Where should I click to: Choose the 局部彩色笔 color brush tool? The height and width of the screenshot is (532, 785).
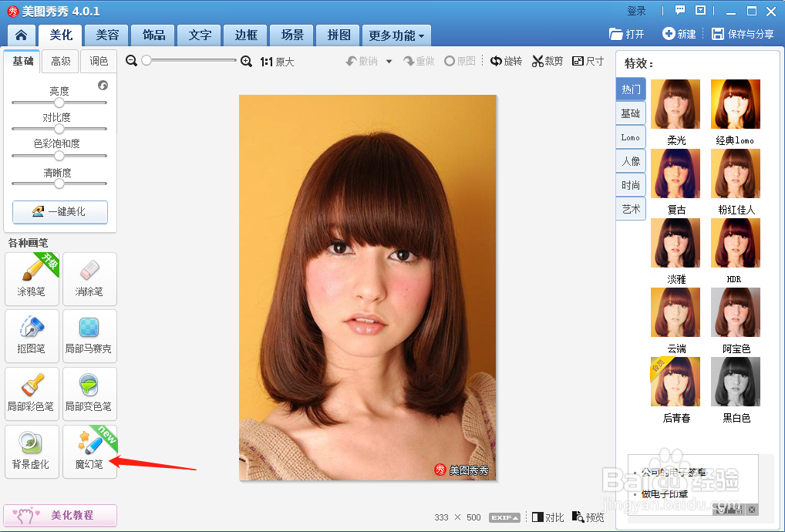[x=32, y=394]
